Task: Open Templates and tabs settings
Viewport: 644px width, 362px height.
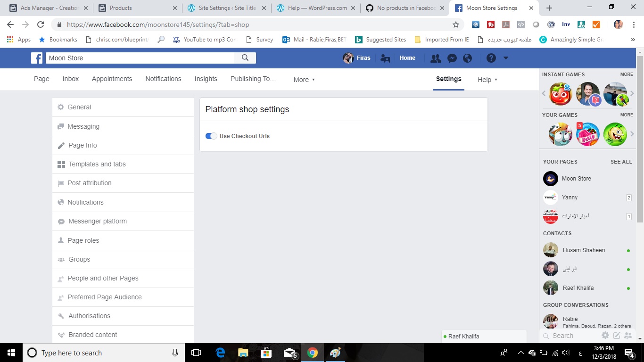Action: click(x=123, y=164)
